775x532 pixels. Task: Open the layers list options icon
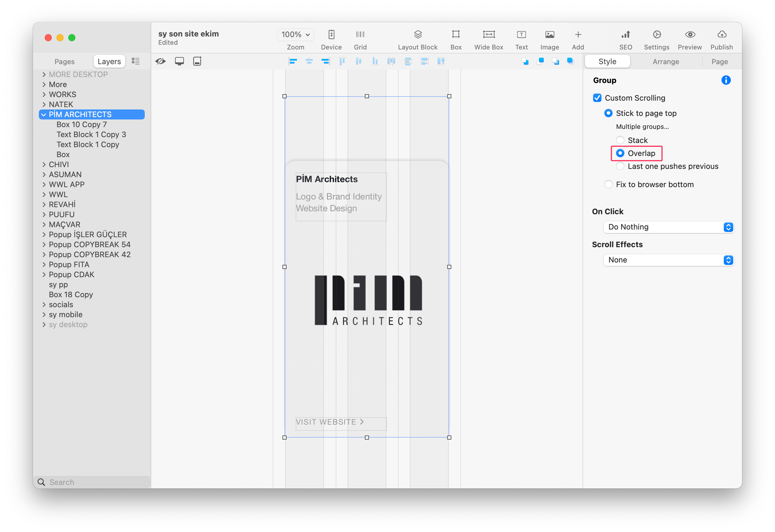click(x=135, y=61)
